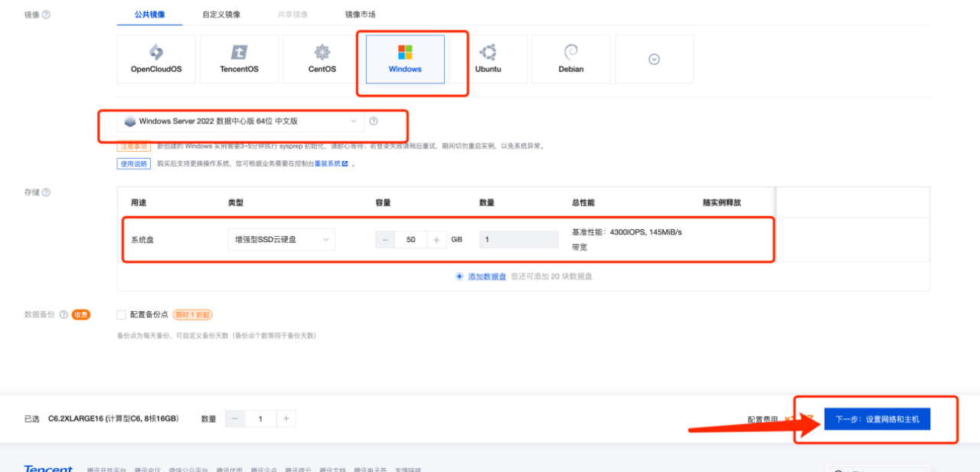980x472 pixels.
Task: Click the bottom instance quantity field
Action: [x=260, y=418]
